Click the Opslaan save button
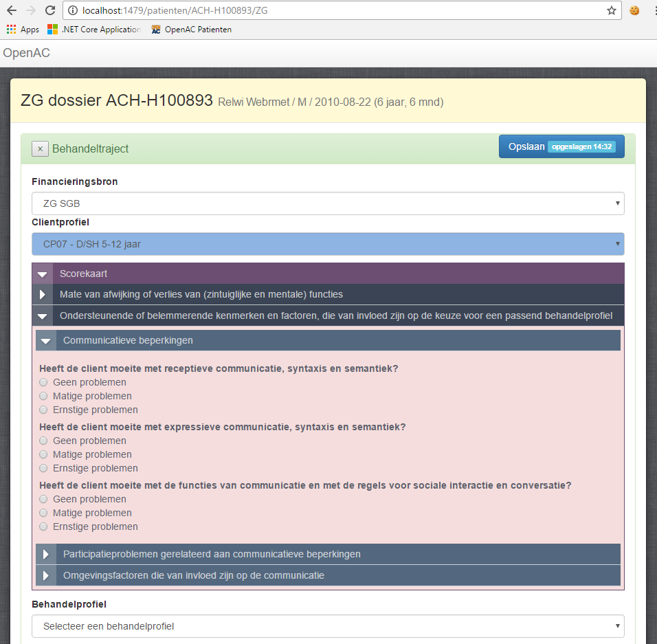657x644 pixels. coord(526,146)
